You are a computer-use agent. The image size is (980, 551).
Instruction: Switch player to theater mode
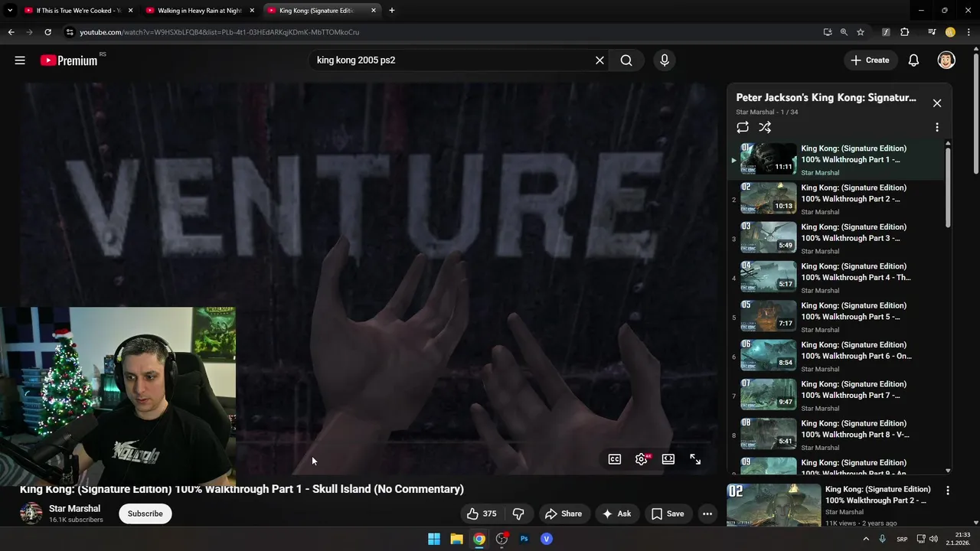tap(668, 459)
